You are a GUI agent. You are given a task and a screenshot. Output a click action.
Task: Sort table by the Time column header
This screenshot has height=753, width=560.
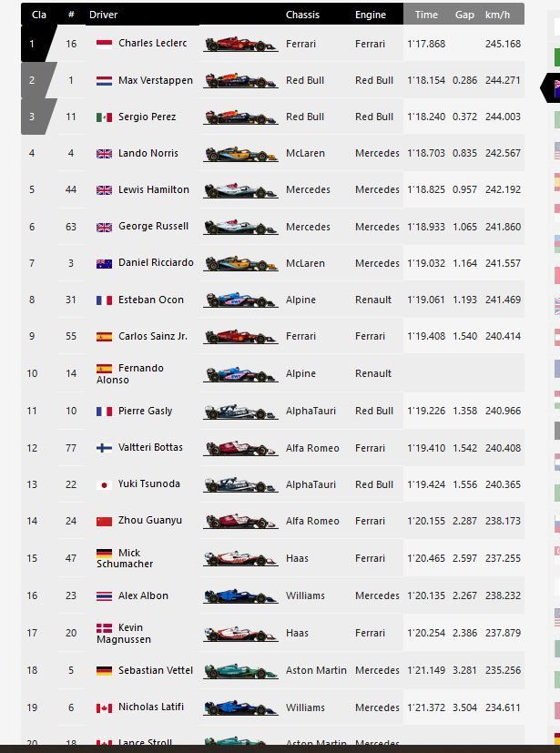(426, 15)
